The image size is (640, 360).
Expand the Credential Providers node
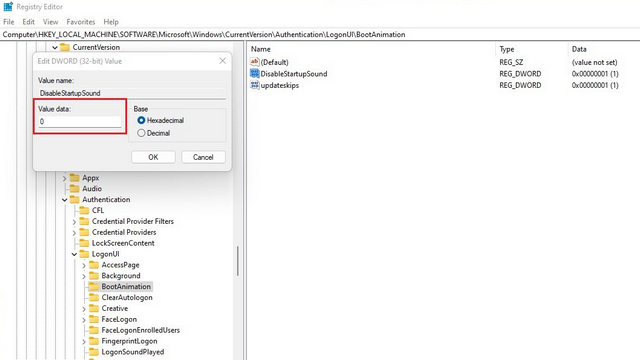(x=74, y=232)
